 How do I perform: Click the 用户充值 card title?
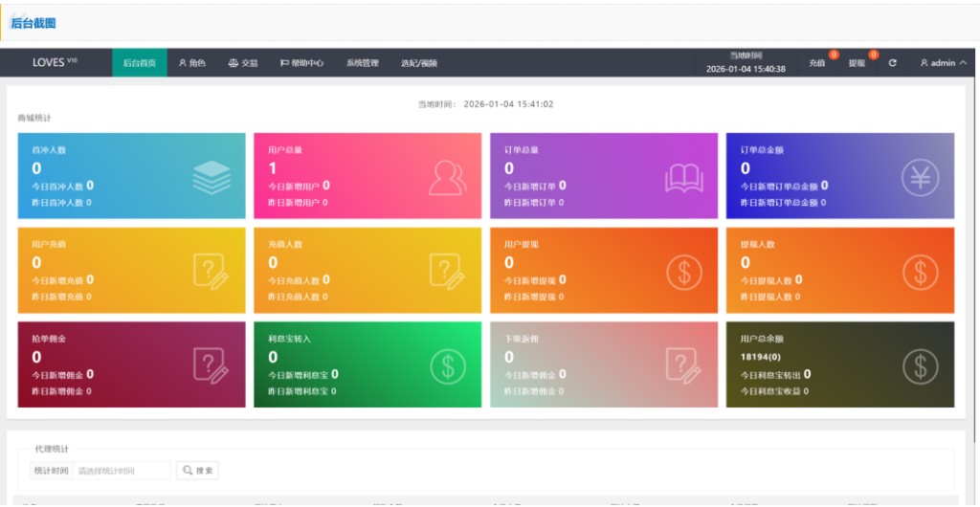49,244
